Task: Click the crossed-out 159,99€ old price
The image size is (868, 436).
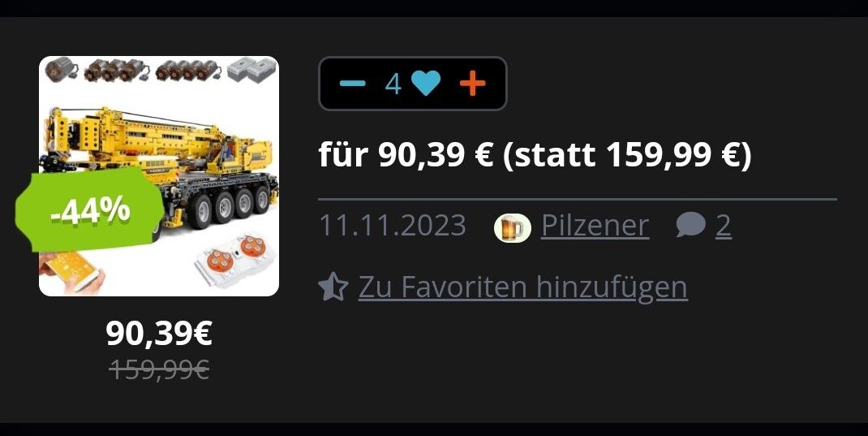Action: (x=159, y=369)
